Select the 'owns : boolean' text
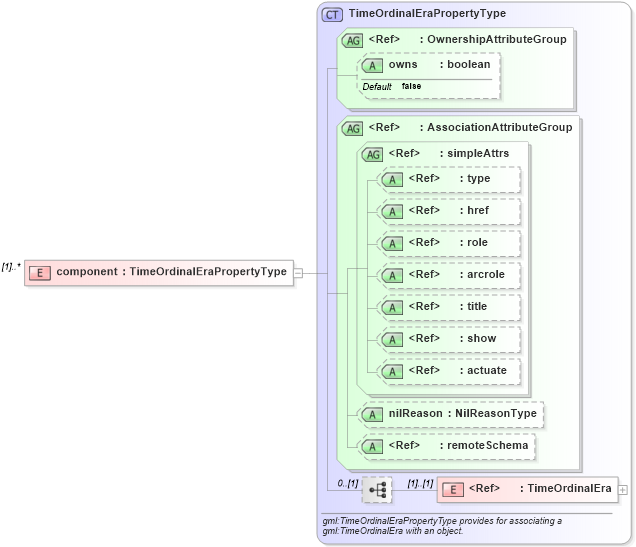Viewport: 636px width, 547px height. 439,64
